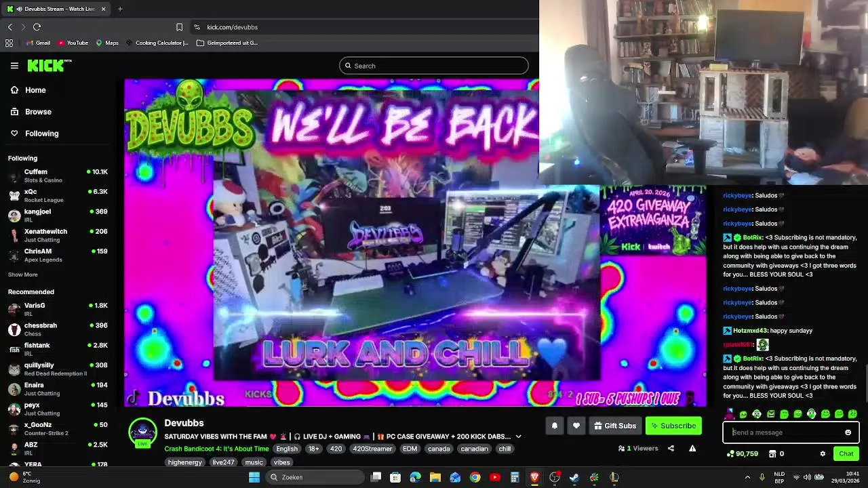This screenshot has width=868, height=488.
Task: Open the Kick shop icon in chat
Action: click(772, 453)
